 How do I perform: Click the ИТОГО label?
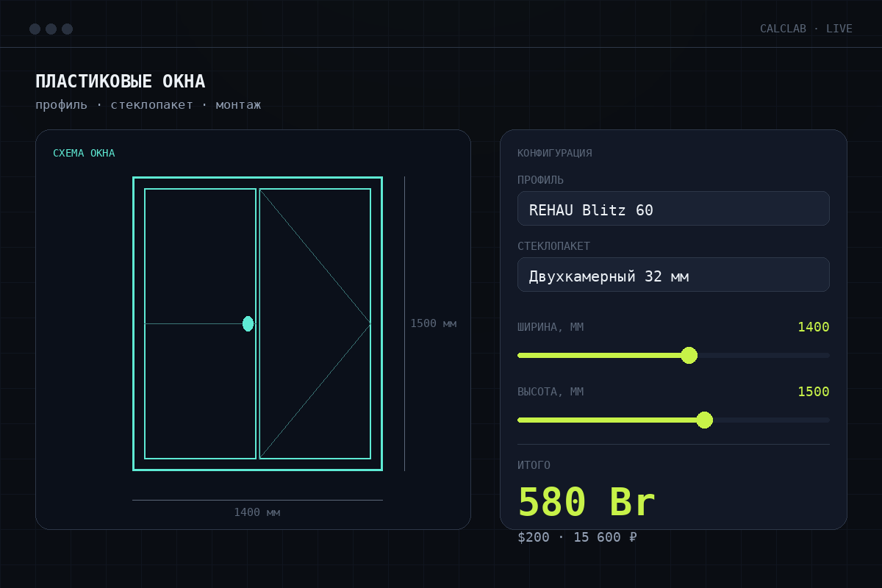534,465
